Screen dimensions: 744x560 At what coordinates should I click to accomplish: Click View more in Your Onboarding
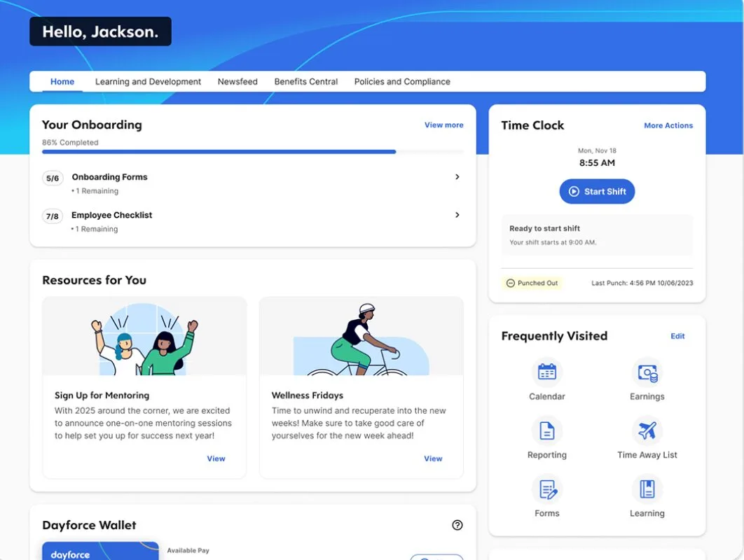click(443, 125)
